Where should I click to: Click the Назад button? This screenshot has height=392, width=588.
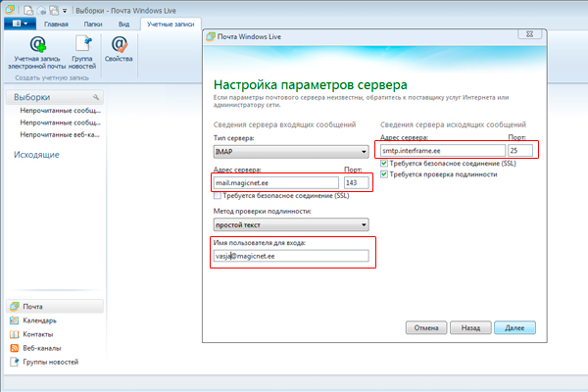point(470,327)
